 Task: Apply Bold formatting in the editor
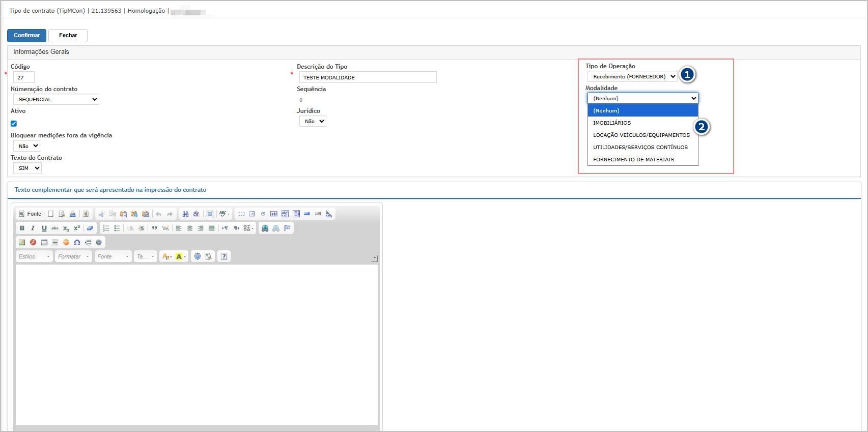coord(22,228)
